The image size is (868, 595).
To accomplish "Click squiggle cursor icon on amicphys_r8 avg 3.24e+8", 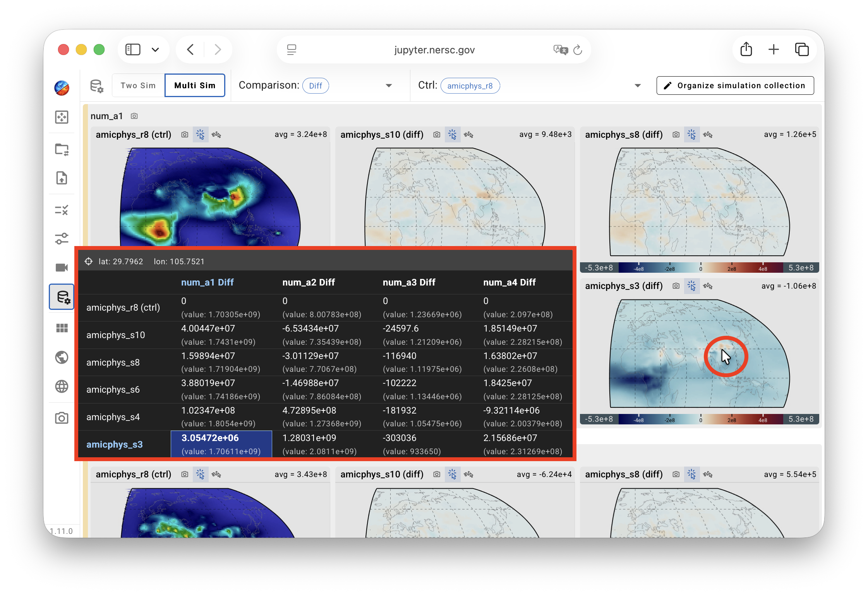I will coord(216,135).
